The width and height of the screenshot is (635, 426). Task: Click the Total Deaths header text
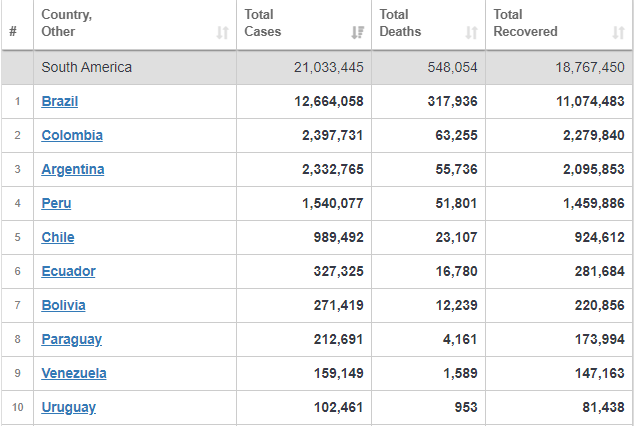point(400,23)
